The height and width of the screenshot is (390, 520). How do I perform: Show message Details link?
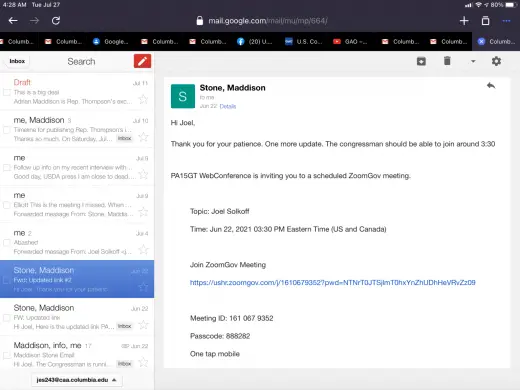click(228, 106)
